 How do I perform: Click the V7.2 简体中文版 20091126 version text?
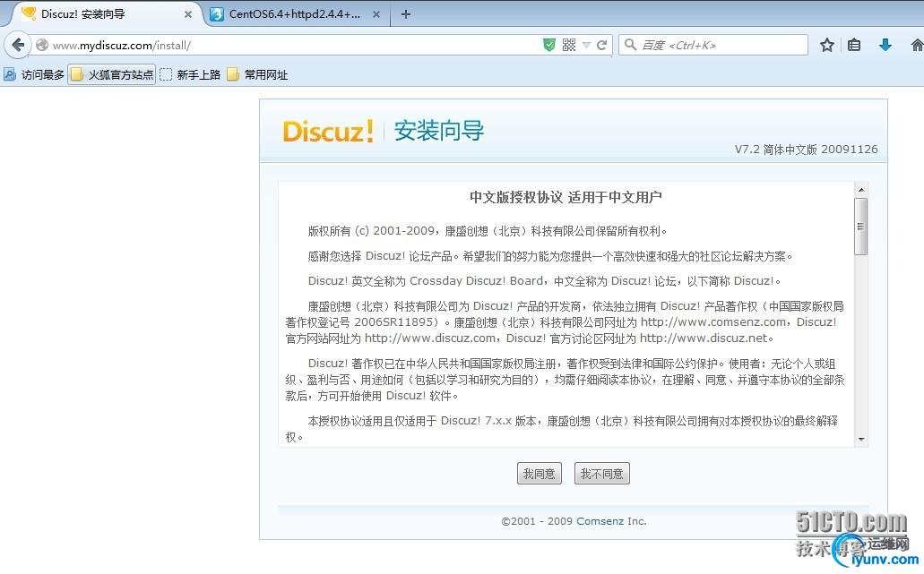(806, 150)
